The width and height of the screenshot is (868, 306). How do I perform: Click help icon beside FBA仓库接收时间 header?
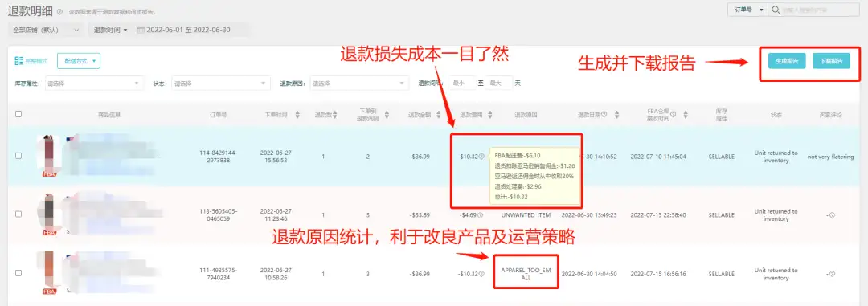tap(674, 115)
